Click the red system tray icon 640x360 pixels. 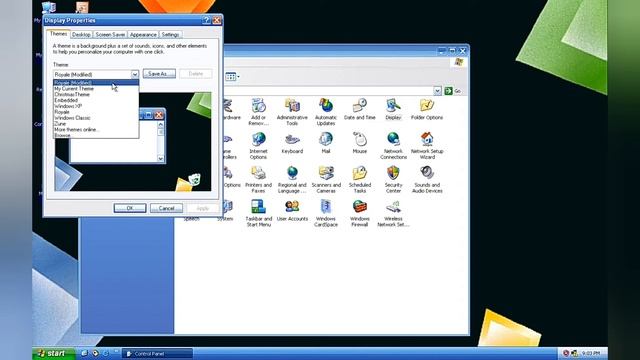point(566,353)
